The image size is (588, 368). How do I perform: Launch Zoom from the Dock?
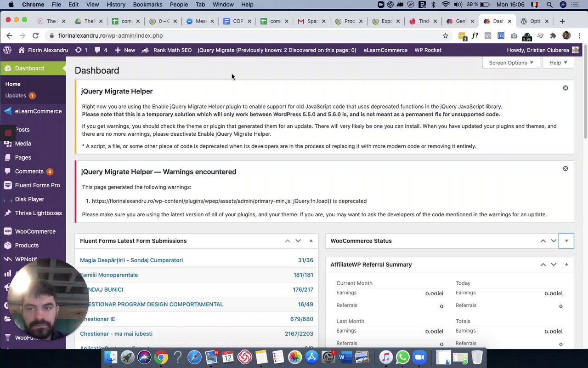click(x=419, y=357)
